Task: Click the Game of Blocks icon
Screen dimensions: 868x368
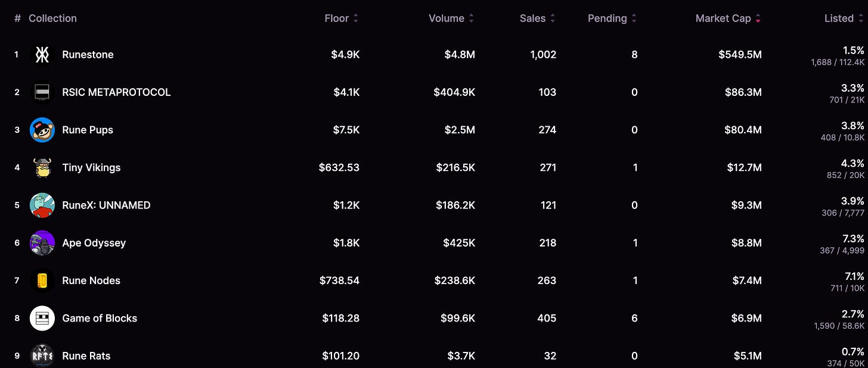Action: (x=42, y=318)
